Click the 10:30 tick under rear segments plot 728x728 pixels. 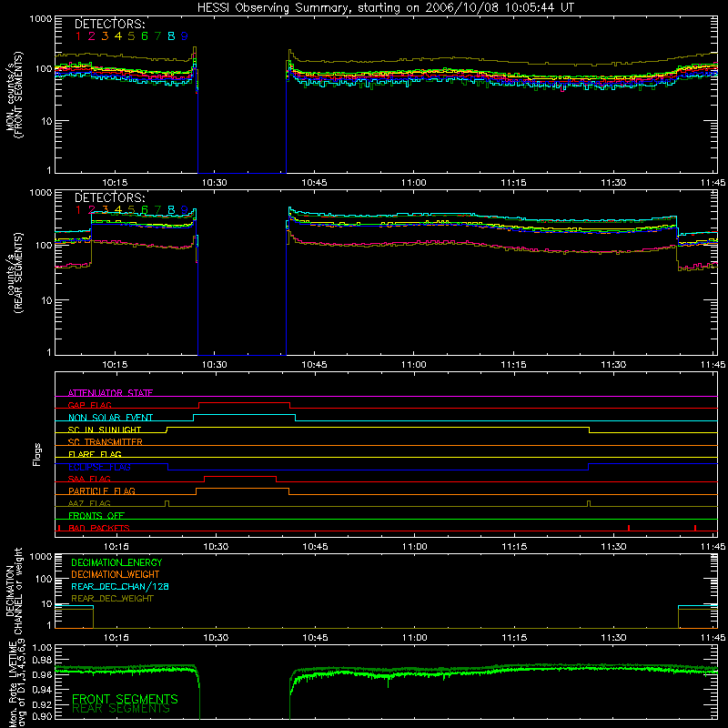[x=215, y=365]
